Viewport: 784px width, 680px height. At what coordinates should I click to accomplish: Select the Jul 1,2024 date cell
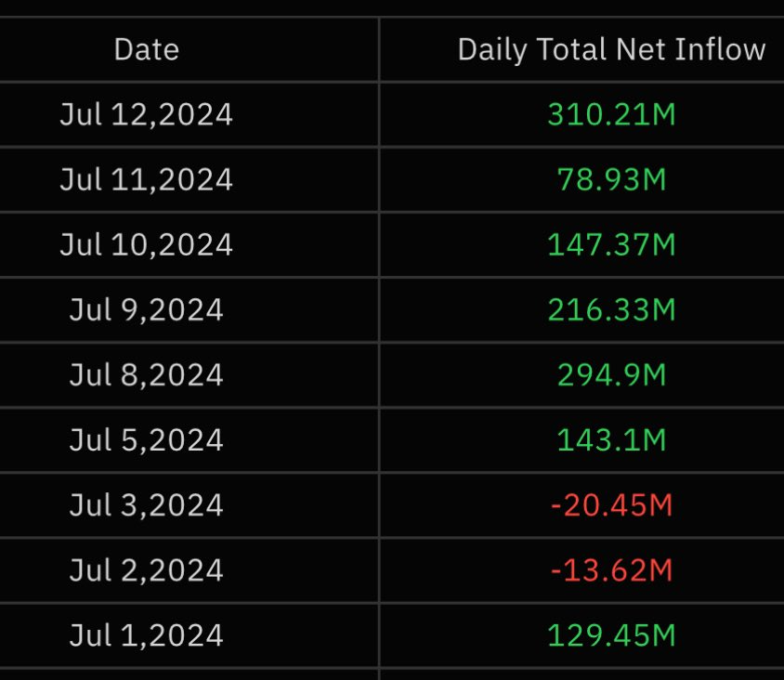(147, 635)
